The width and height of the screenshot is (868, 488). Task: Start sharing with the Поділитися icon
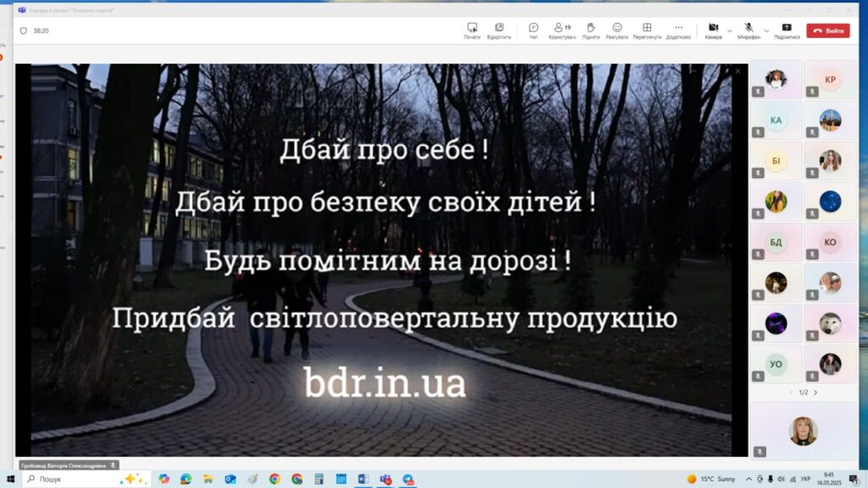pyautogui.click(x=787, y=30)
